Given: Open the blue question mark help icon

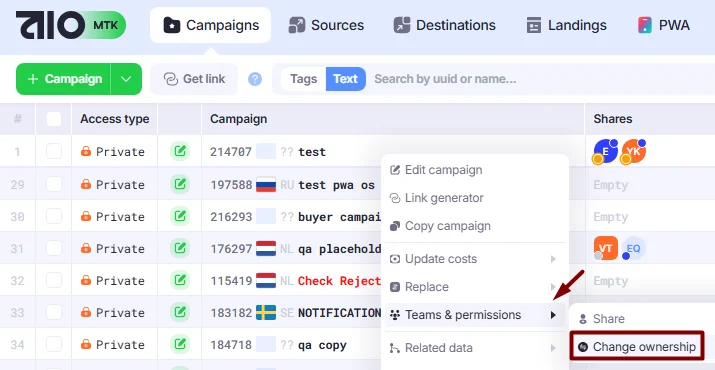Looking at the screenshot, I should coord(255,79).
